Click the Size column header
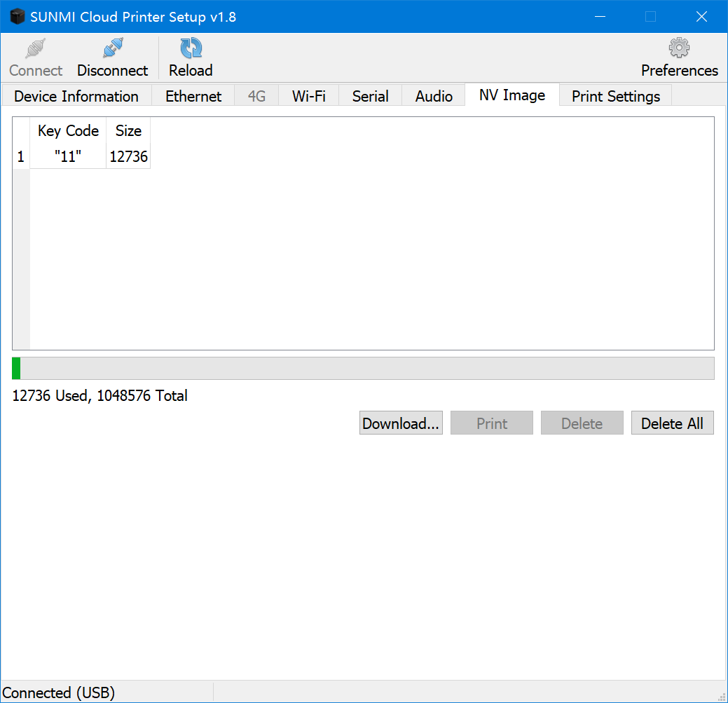The height and width of the screenshot is (703, 728). (128, 131)
